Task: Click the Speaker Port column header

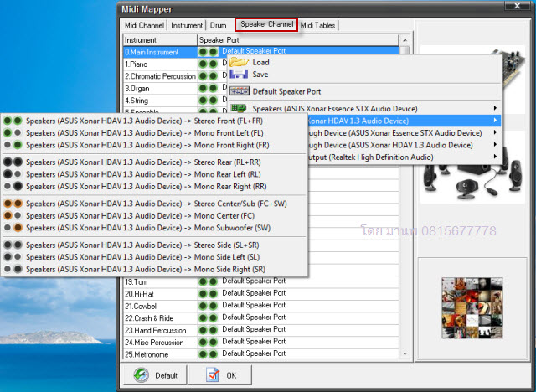Action: pos(298,40)
